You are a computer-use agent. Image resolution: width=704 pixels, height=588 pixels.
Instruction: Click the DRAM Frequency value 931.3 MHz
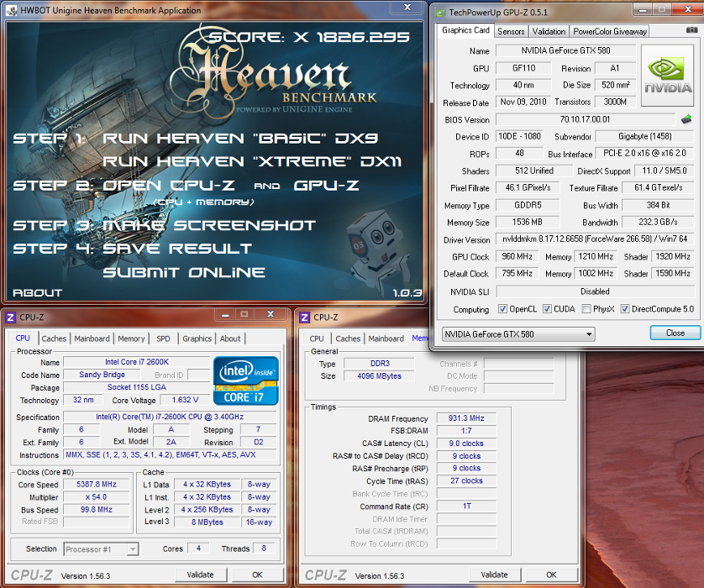(466, 418)
